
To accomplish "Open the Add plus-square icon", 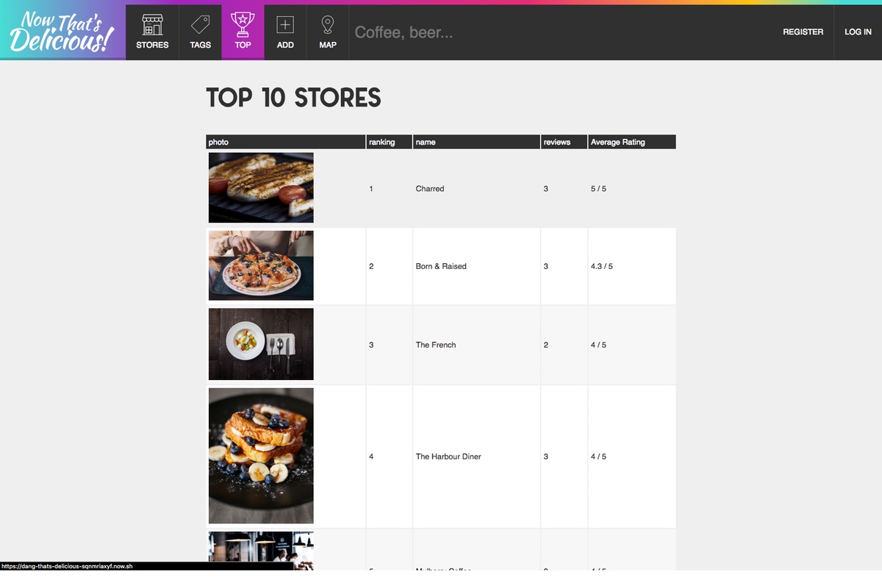I will pos(285,25).
